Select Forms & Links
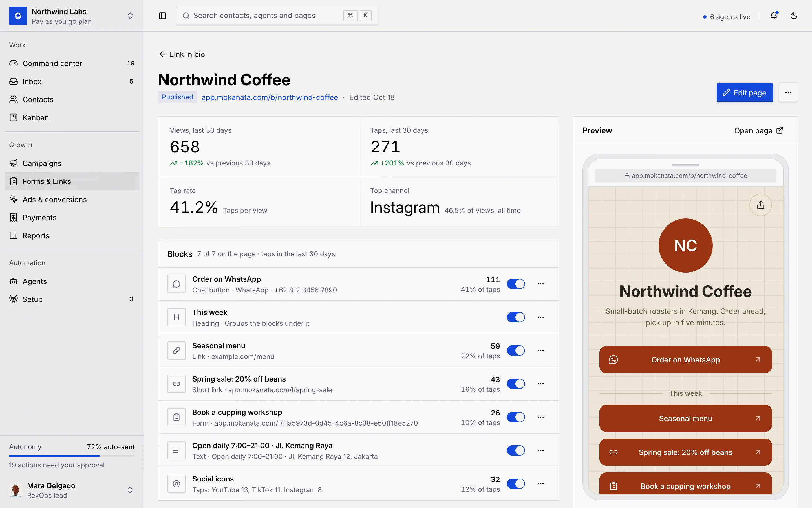812x508 pixels. [72, 181]
